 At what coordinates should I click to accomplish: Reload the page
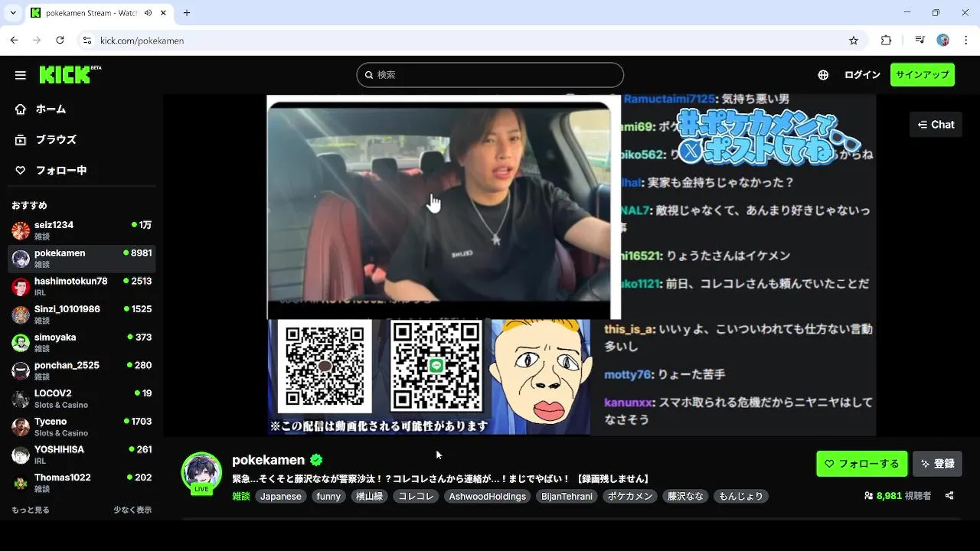pyautogui.click(x=60, y=41)
